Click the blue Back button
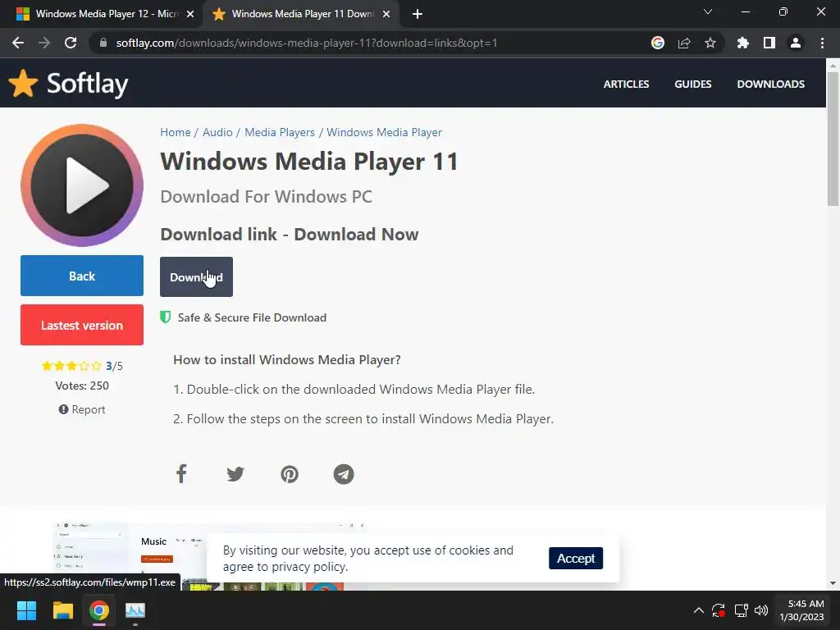The image size is (840, 630). click(82, 276)
